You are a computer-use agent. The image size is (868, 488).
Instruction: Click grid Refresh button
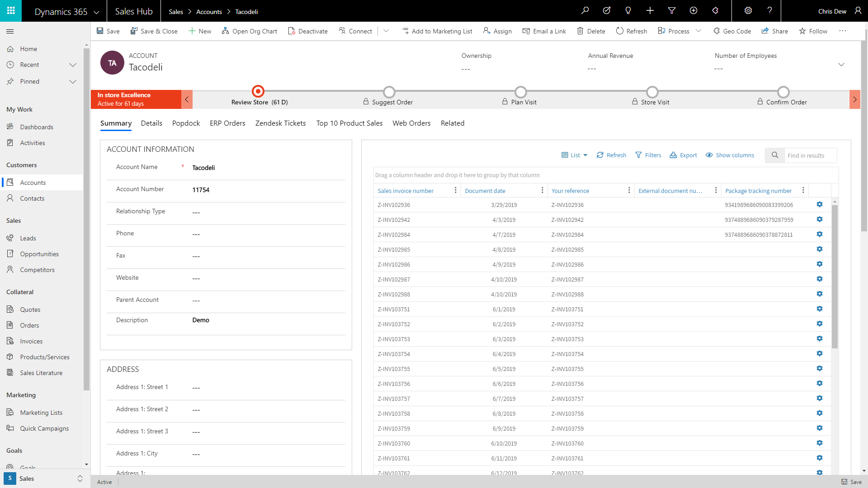611,155
